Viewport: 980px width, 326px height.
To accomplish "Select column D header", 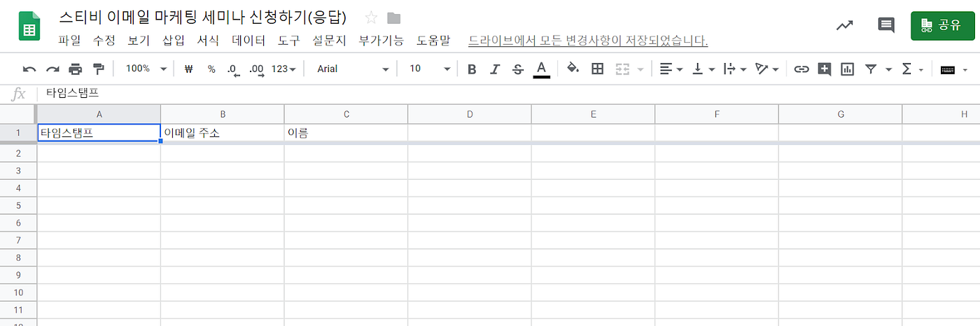I will [x=470, y=114].
